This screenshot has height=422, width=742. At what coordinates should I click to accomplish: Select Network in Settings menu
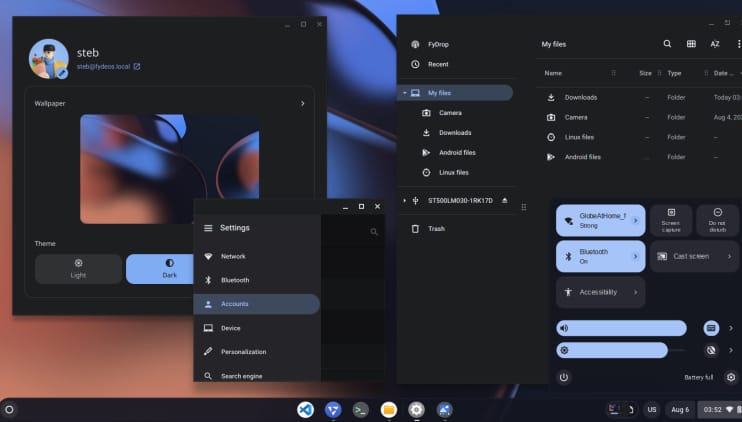click(257, 256)
